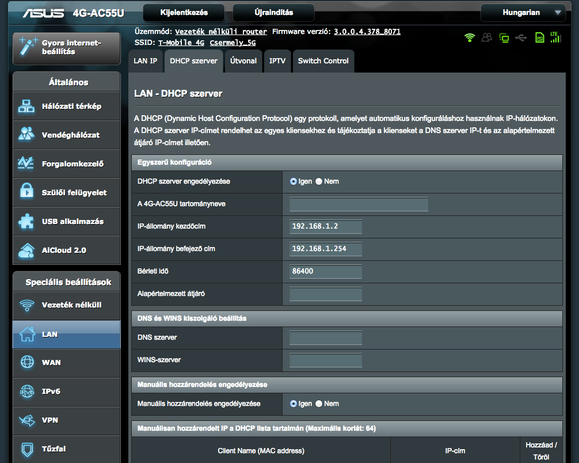Click the LTE signal strength icon
The height and width of the screenshot is (463, 579).
555,37
